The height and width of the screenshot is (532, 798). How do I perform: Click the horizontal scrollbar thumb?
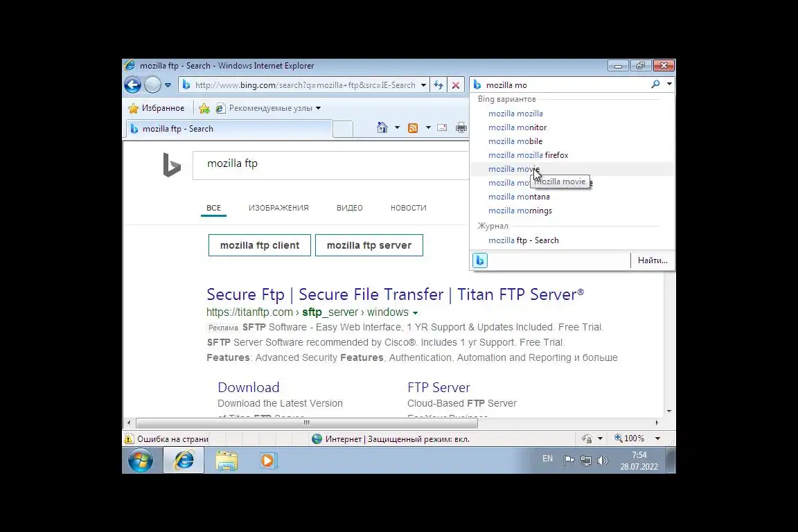click(307, 423)
